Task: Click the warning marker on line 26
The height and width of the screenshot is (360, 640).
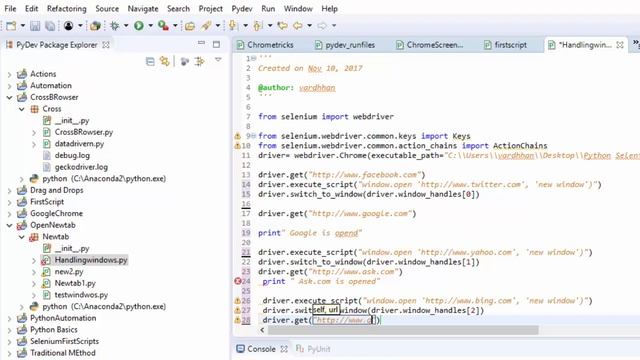Action: [238, 300]
